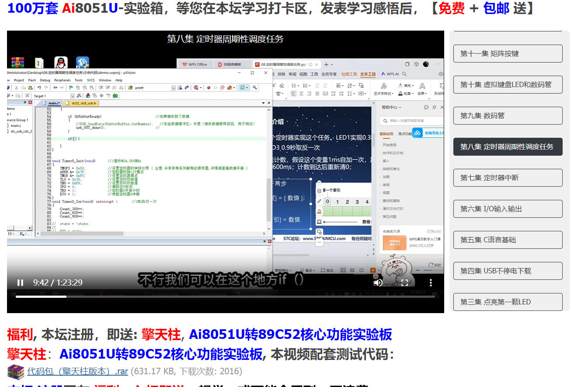This screenshot has width=588, height=387.
Task: Click fill color icon on floating toolbar
Action: (x=320, y=211)
